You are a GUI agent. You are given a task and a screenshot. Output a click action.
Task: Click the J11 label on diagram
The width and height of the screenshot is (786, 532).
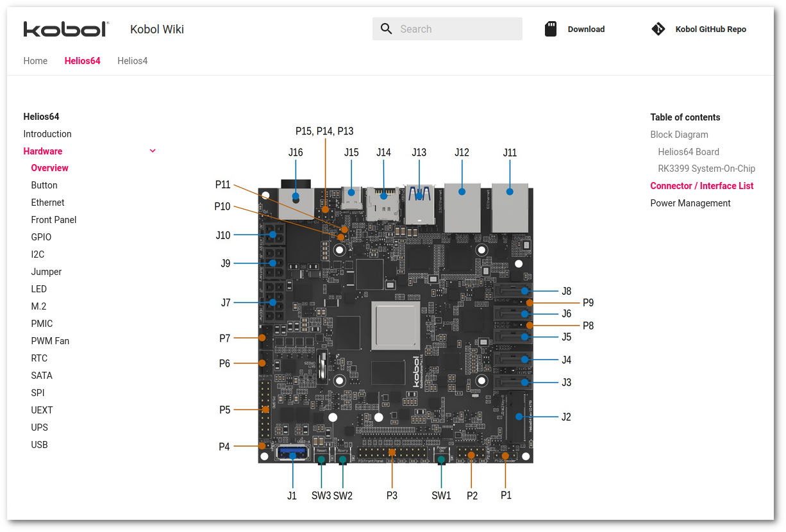510,153
